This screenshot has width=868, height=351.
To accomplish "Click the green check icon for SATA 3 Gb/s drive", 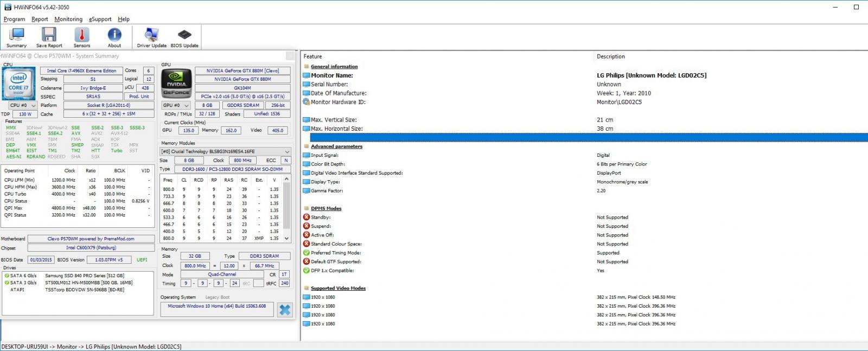I will (x=7, y=283).
